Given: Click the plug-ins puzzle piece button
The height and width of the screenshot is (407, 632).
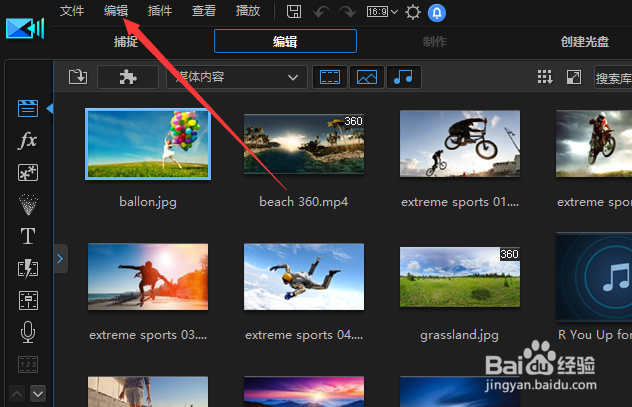Looking at the screenshot, I should 128,77.
